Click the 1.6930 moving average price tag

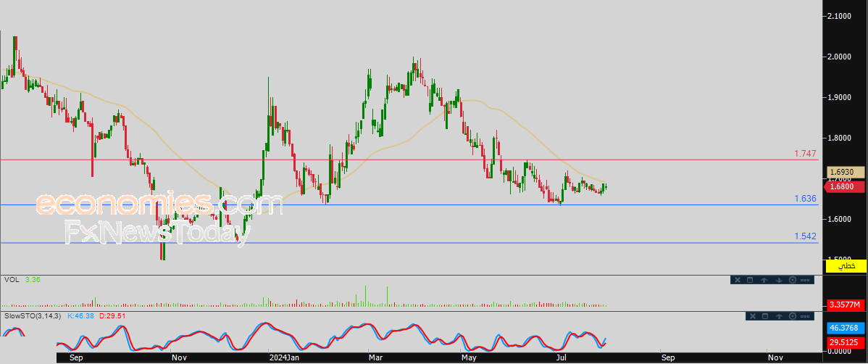click(846, 172)
